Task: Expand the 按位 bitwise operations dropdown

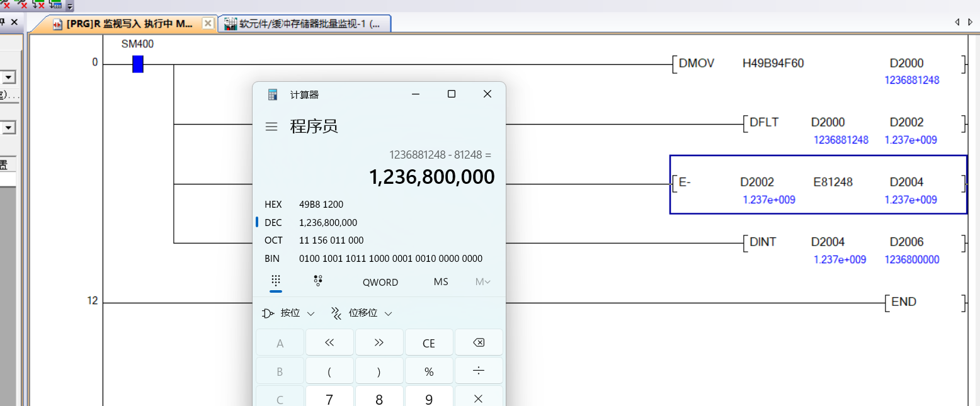Action: tap(288, 313)
